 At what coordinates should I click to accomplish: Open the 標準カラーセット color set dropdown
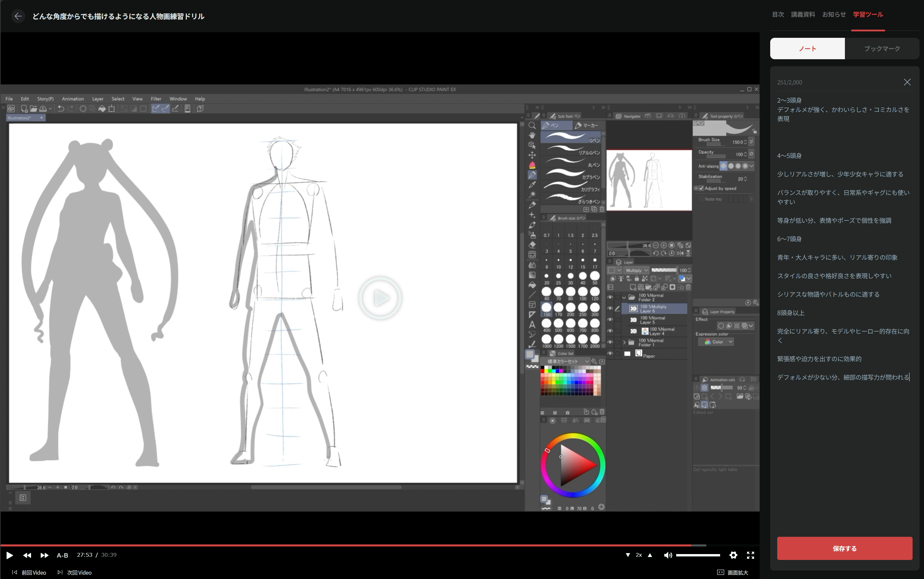point(565,361)
